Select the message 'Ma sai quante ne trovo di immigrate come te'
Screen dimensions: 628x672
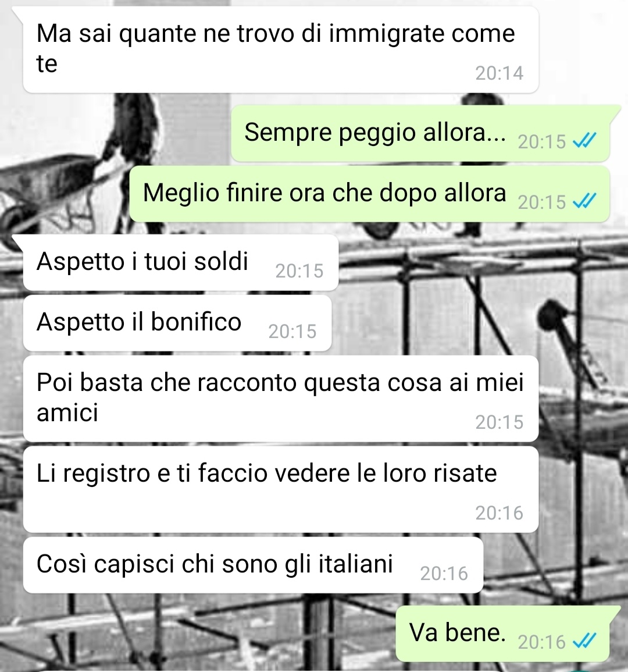pos(281,49)
